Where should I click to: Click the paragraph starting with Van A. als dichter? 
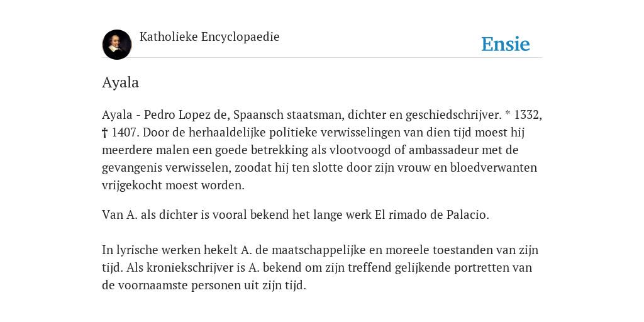(296, 215)
